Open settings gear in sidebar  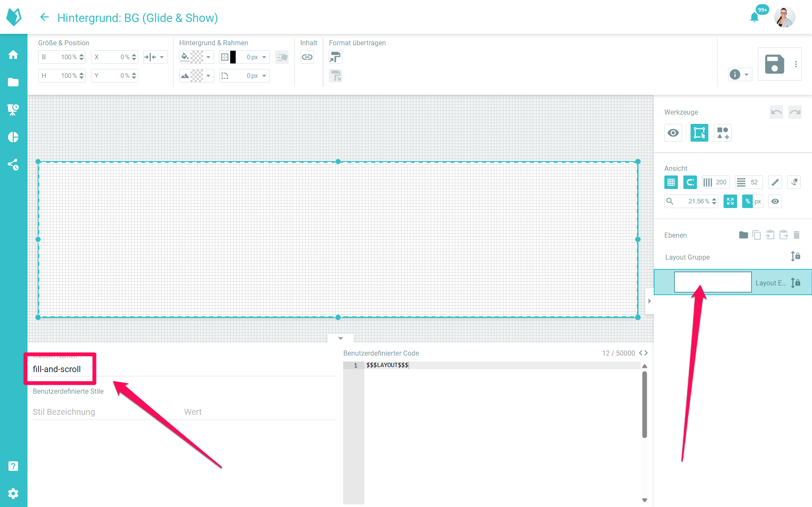14,493
